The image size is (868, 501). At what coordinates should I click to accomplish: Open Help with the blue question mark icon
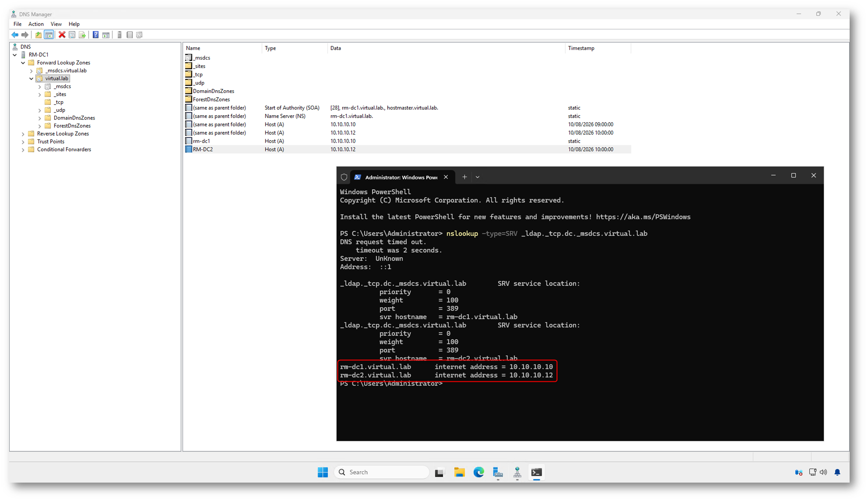[x=95, y=35]
